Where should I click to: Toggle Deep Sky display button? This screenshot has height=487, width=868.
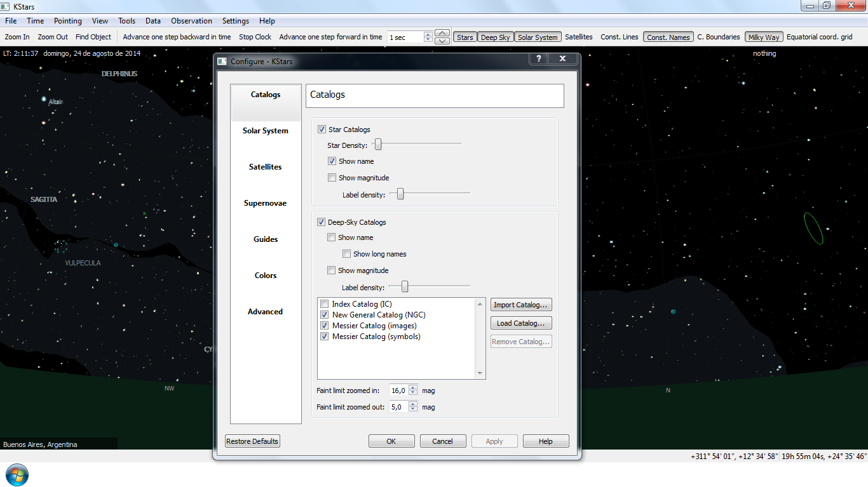(496, 37)
